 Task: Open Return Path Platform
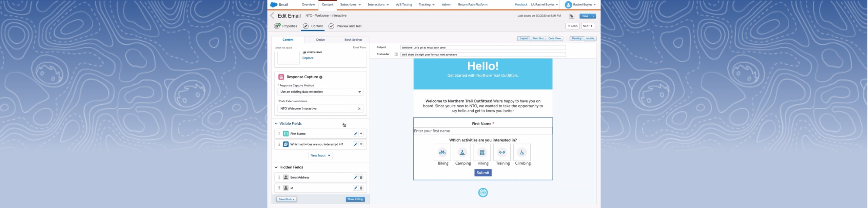coord(473,5)
